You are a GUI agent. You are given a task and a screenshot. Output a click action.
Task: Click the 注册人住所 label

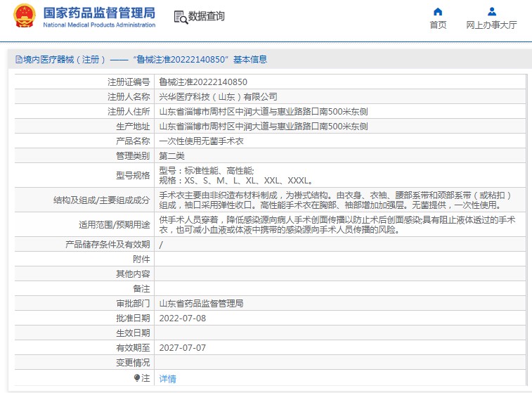tap(129, 111)
